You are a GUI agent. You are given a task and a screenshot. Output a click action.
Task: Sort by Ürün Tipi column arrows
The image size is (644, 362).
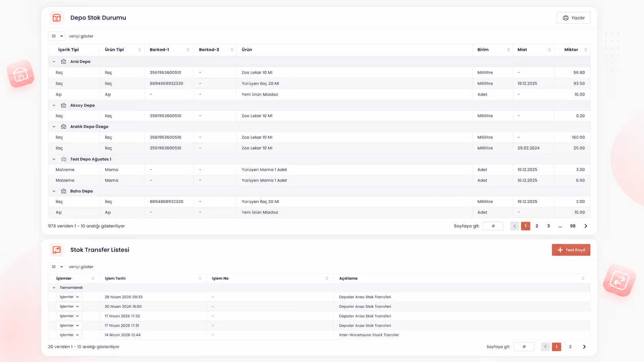pyautogui.click(x=139, y=50)
